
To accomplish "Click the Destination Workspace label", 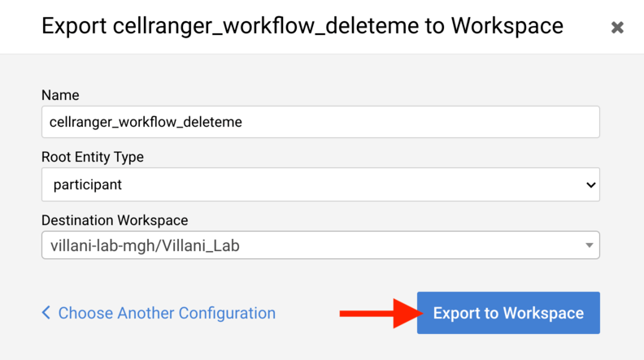I will click(x=115, y=220).
